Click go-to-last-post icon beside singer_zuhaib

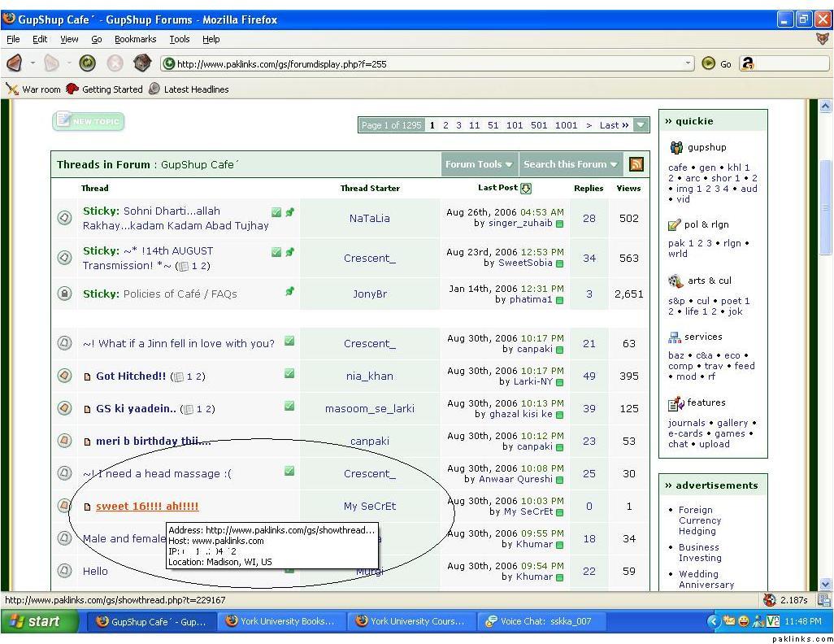pos(559,224)
